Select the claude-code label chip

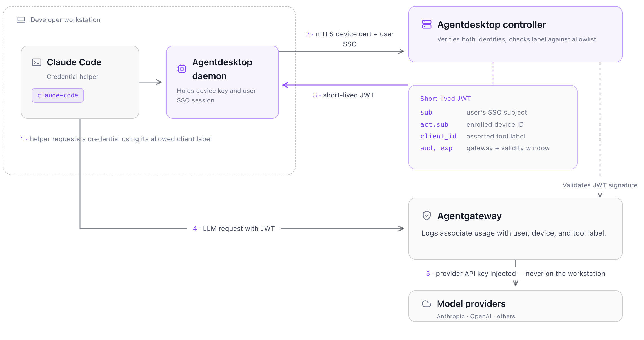[58, 95]
